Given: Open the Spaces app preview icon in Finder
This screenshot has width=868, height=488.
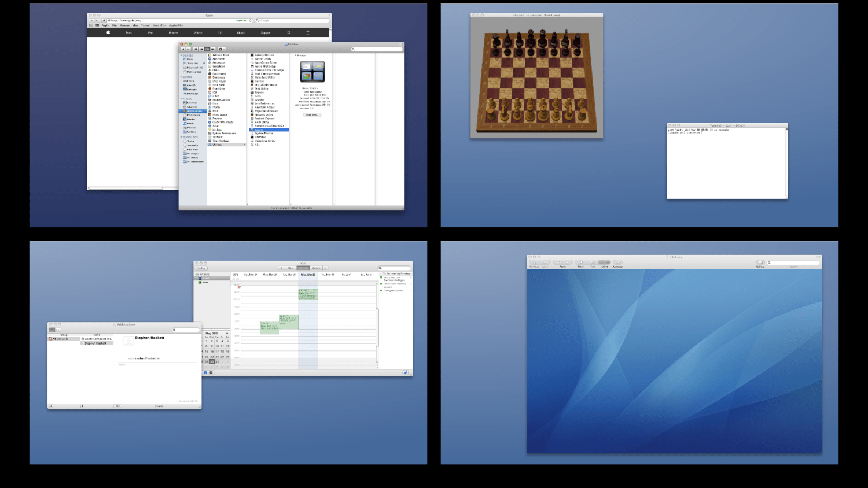Looking at the screenshot, I should (x=312, y=71).
